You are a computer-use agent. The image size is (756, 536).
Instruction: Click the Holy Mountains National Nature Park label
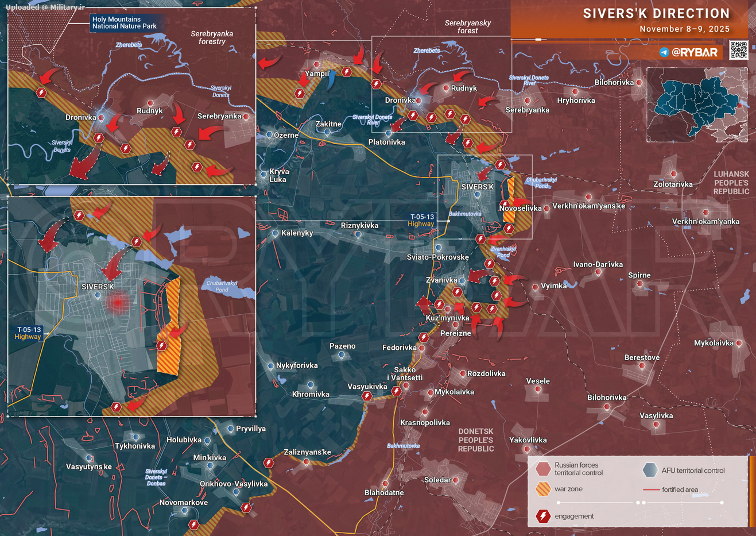124,23
